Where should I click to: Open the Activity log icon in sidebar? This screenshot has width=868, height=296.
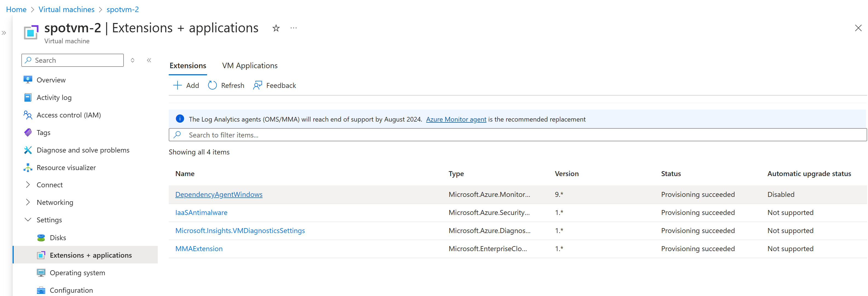tap(28, 97)
